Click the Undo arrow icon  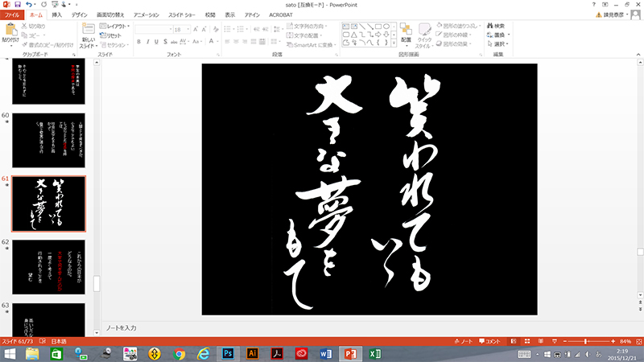pyautogui.click(x=28, y=5)
